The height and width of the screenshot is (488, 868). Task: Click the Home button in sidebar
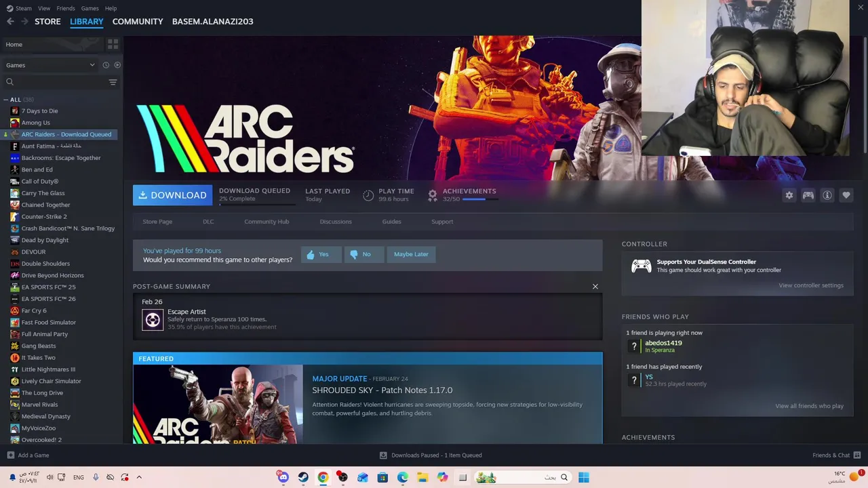coord(52,44)
